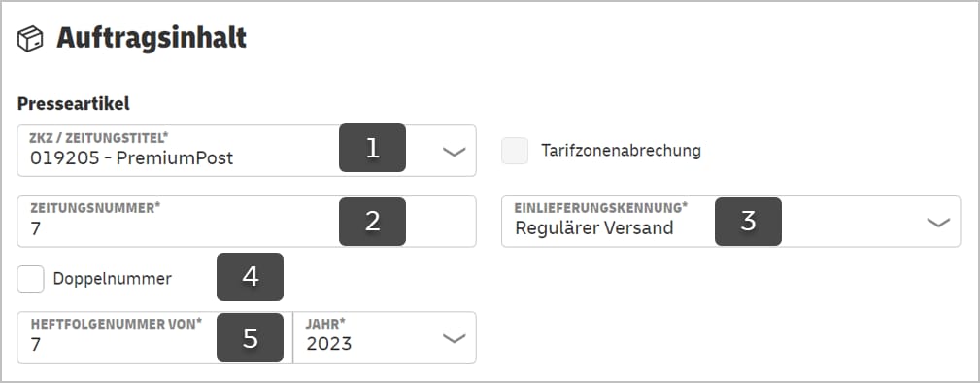980x383 pixels.
Task: Click the Auftragsinhalt heading
Action: pyautogui.click(x=152, y=38)
